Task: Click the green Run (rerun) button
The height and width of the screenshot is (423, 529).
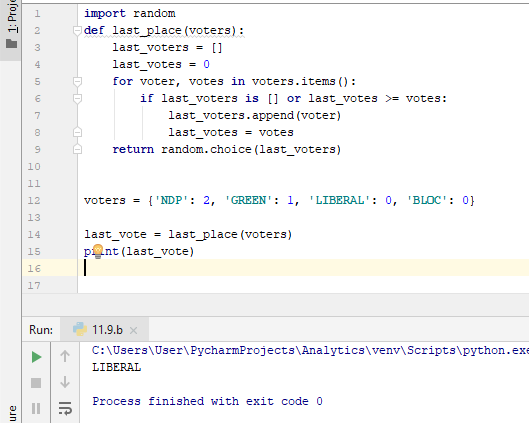Action: tap(36, 357)
